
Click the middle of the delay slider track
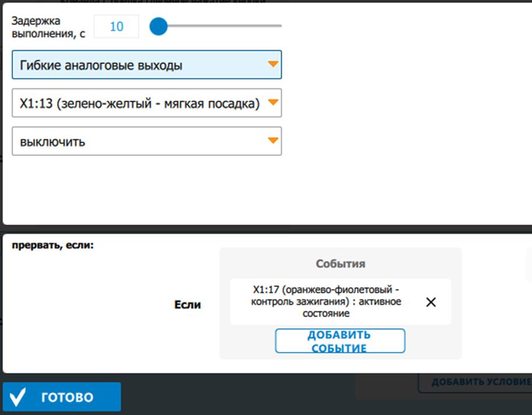click(x=221, y=26)
